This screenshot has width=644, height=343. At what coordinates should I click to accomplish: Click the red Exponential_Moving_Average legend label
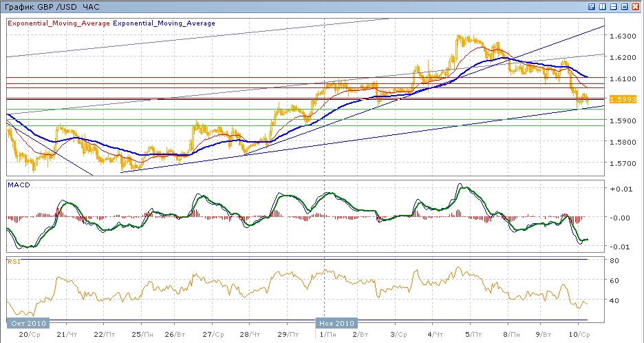pos(58,23)
